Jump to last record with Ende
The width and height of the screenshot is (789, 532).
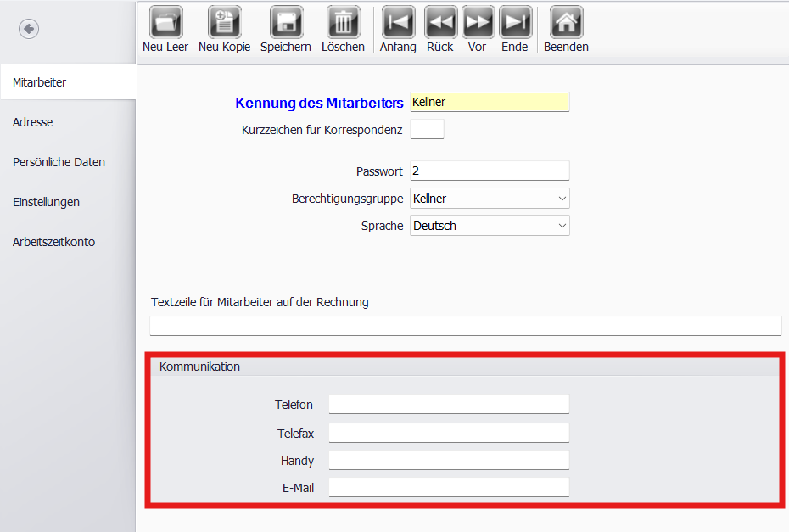pyautogui.click(x=515, y=22)
